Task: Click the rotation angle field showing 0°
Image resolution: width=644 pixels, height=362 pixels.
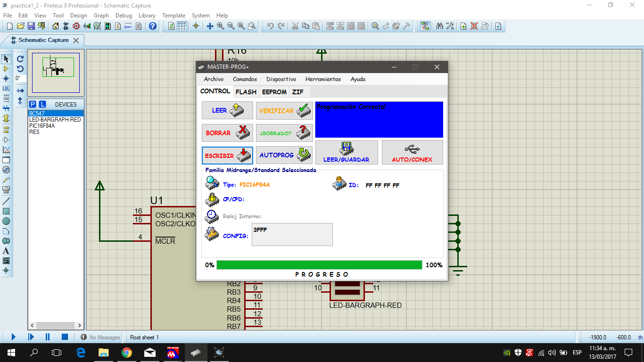Action: pos(20,78)
